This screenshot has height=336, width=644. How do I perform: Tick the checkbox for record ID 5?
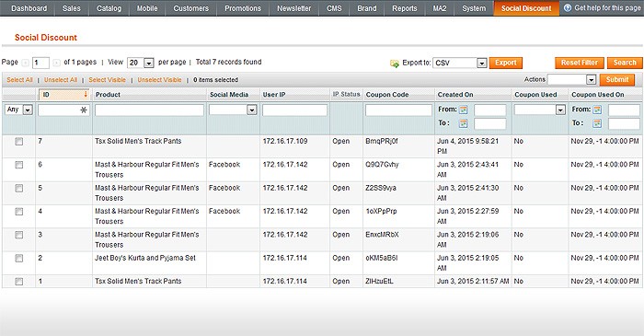point(19,188)
